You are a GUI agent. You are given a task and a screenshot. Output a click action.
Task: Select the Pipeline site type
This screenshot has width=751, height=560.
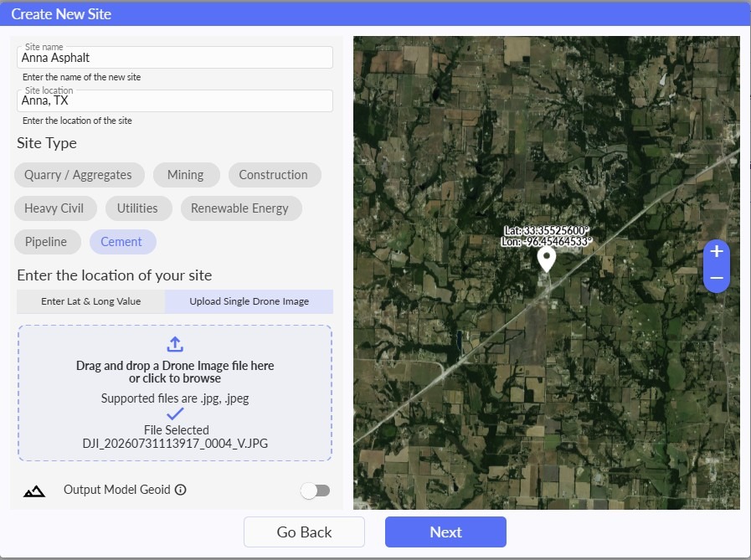(x=47, y=242)
